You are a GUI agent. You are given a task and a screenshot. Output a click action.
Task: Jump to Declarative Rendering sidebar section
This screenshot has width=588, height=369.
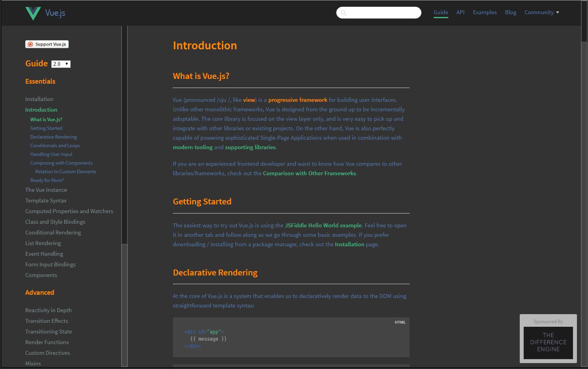click(x=53, y=137)
